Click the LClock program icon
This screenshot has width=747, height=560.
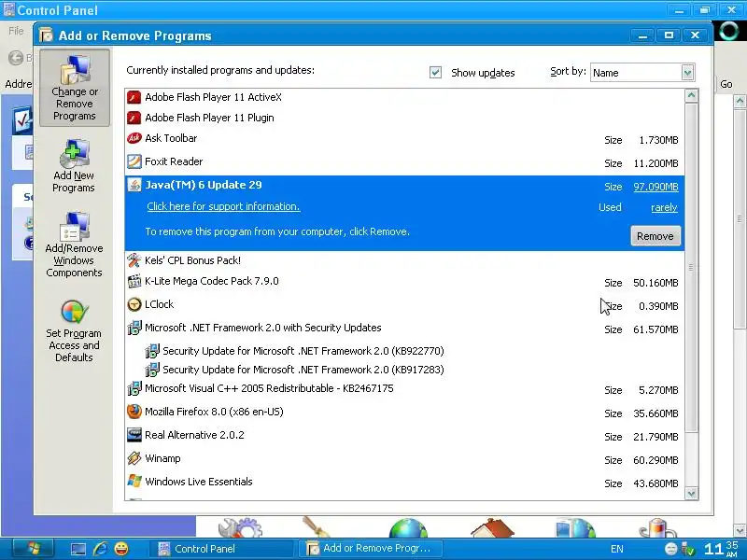coord(134,304)
